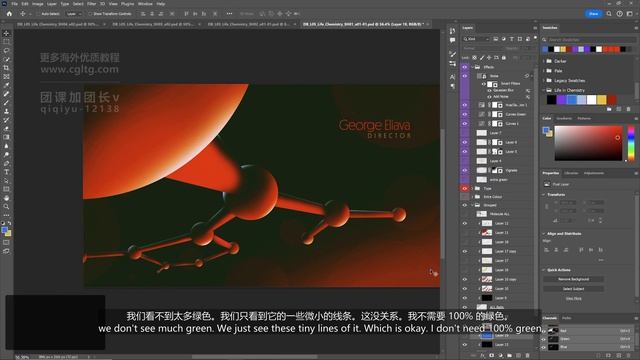Switch to the Gradients tab
Image resolution: width=640 pixels, height=360 pixels.
coord(564,118)
